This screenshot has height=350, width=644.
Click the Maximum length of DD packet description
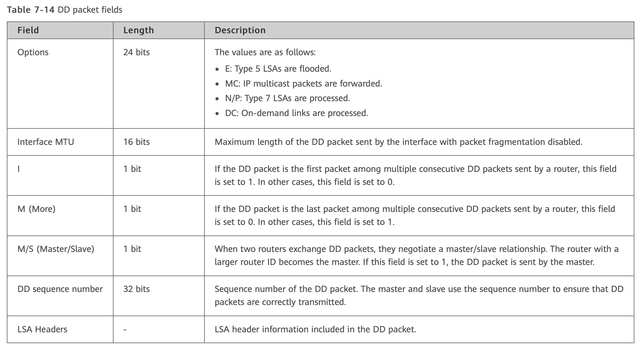398,142
